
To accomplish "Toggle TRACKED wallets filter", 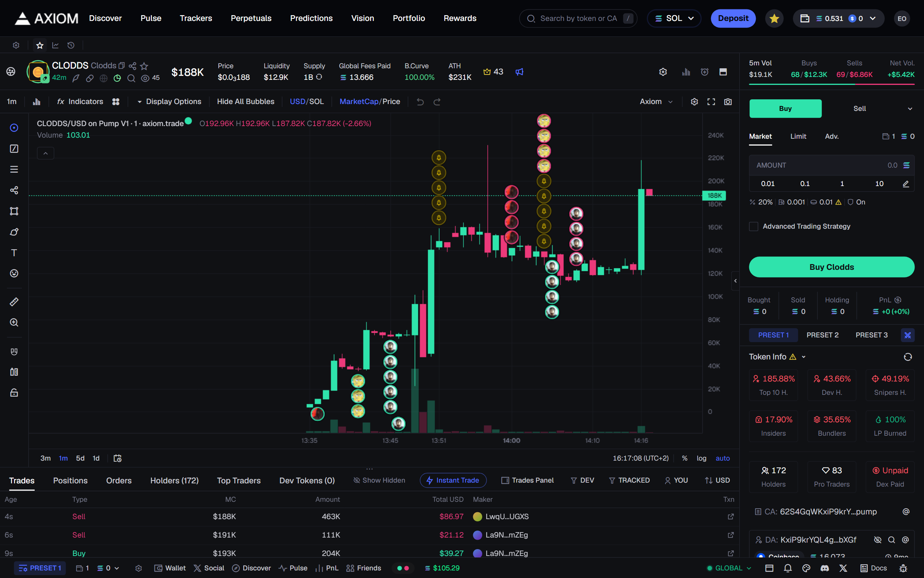I will click(x=629, y=480).
